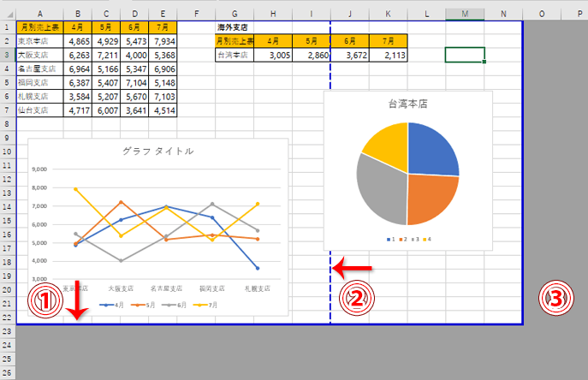This screenshot has width=588, height=380.
Task: Click the 札幌支店 cell in column A
Action: click(x=39, y=97)
